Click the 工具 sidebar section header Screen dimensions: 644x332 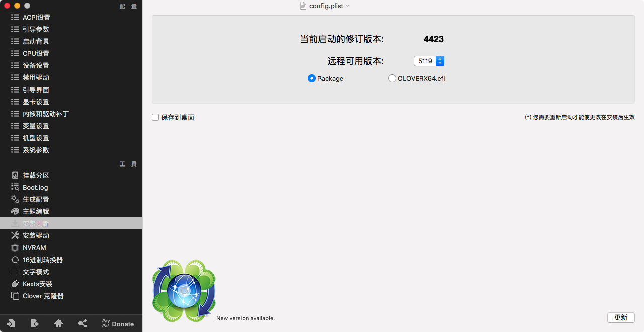tap(128, 164)
